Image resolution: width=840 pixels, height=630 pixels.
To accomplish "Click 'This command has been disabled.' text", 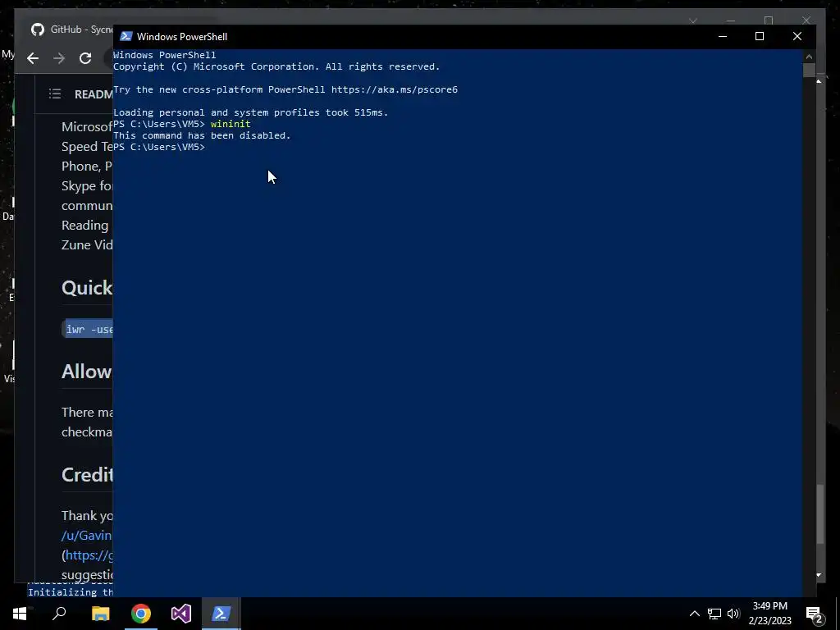I will point(202,135).
